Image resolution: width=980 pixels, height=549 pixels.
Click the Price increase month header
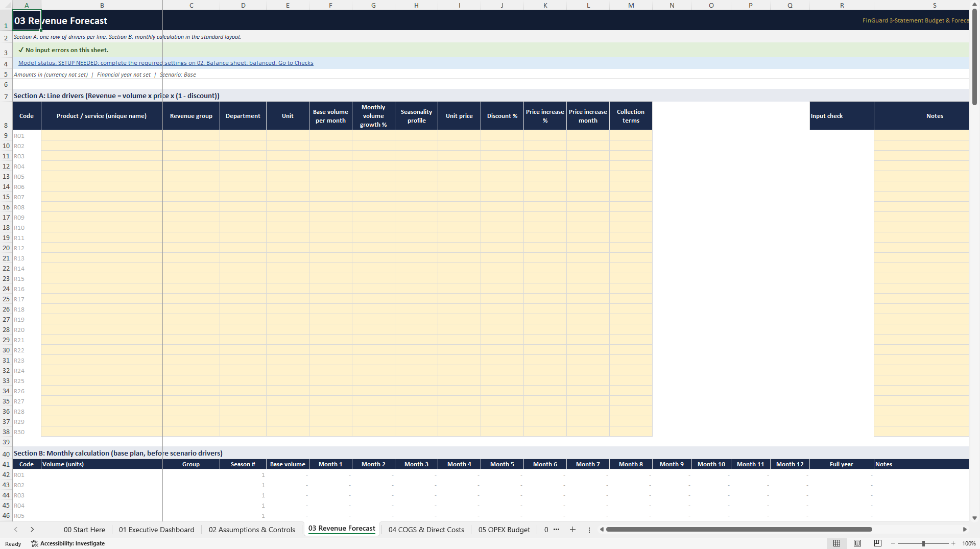pos(588,116)
